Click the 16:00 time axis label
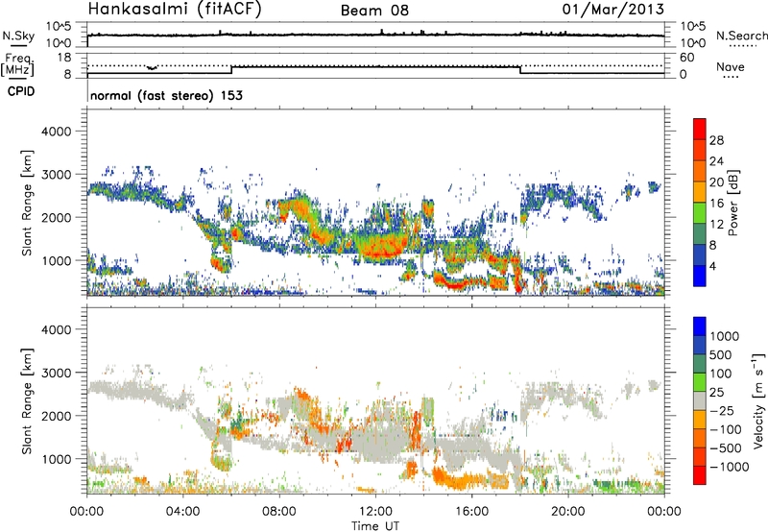 471,512
